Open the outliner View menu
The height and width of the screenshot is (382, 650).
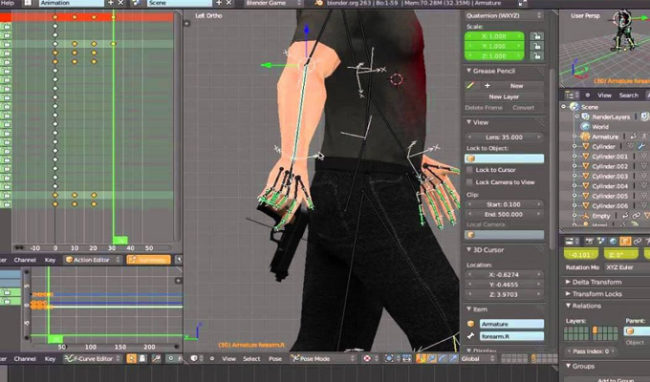click(x=604, y=95)
